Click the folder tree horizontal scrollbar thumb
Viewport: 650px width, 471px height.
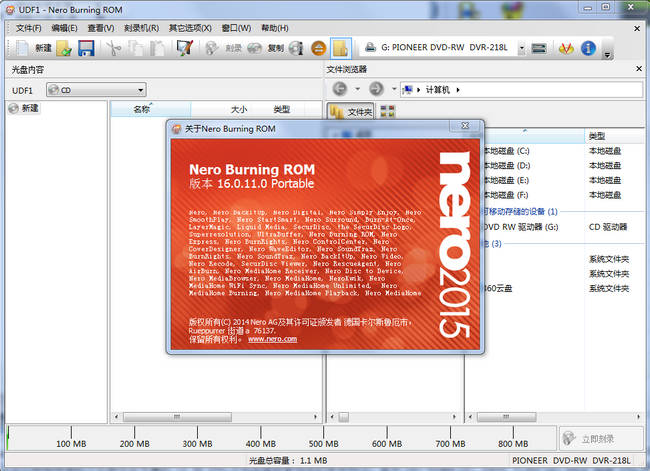[x=344, y=417]
